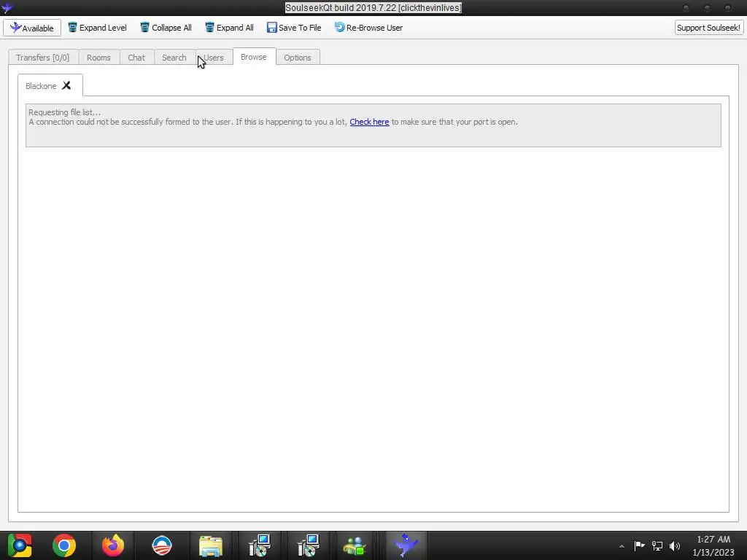Click the Soulseek bird icon in title bar
Screen dimensions: 747x560
(x=7, y=7)
